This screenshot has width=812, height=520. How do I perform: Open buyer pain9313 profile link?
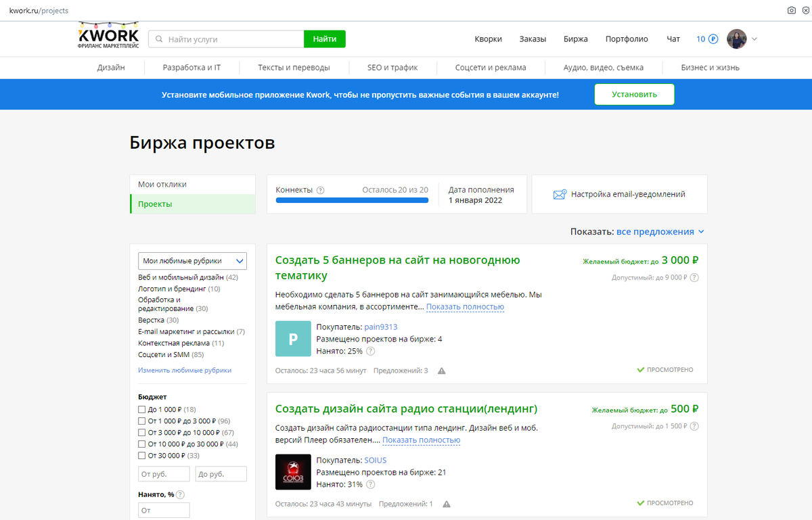(x=381, y=327)
